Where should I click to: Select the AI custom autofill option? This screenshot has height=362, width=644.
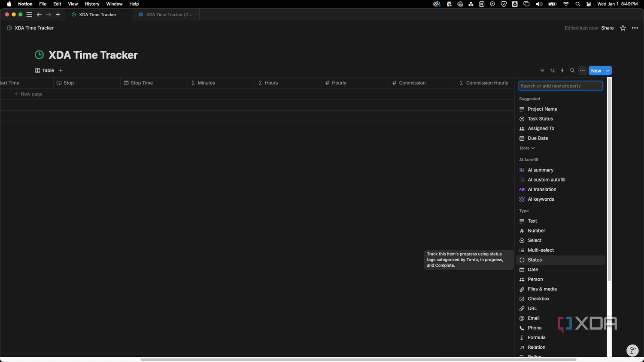(x=560, y=180)
